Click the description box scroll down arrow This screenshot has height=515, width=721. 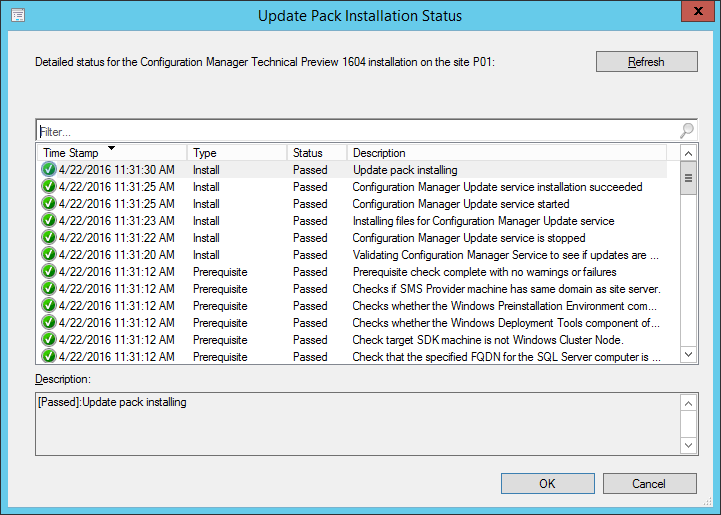point(688,445)
